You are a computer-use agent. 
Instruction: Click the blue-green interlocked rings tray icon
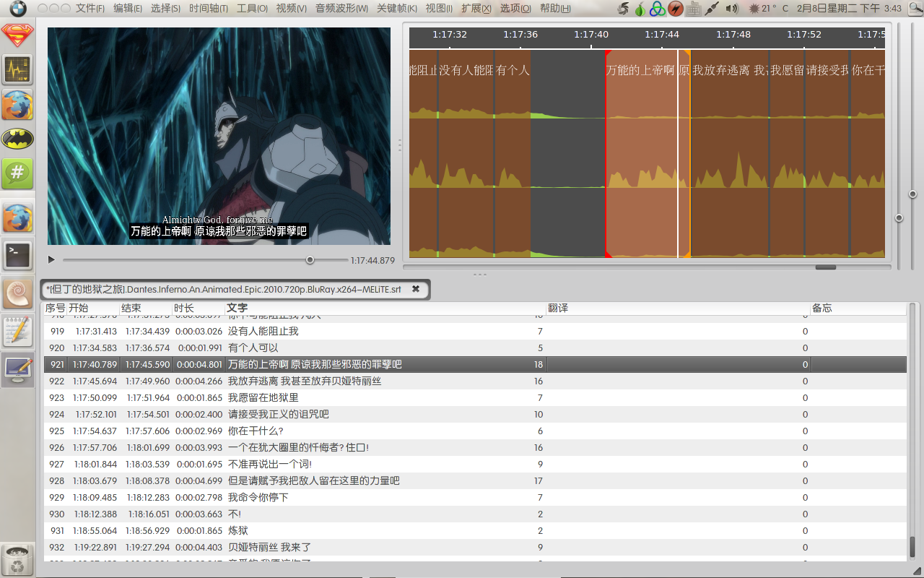tap(657, 9)
